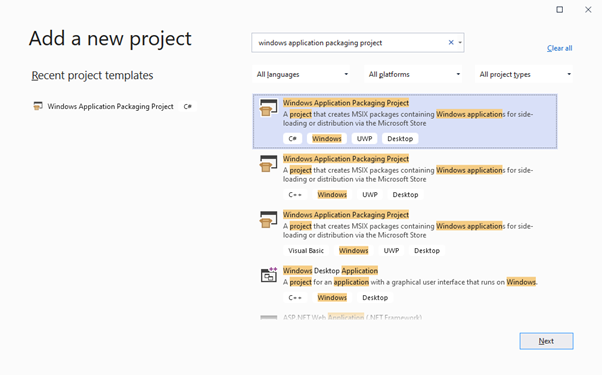Viewport: 602px width, 375px height.
Task: Click the Windows Desktop Application template icon
Action: tap(269, 275)
